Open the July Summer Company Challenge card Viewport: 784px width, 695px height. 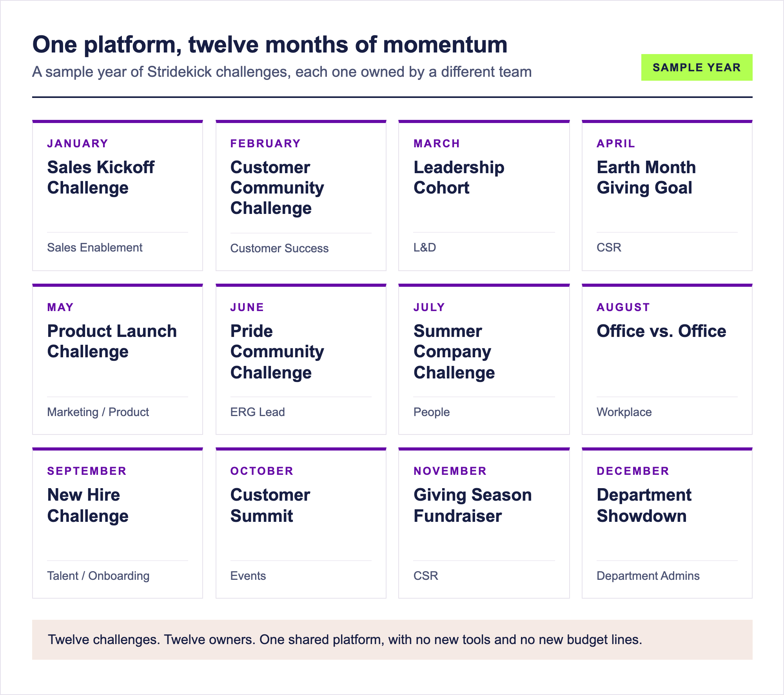484,359
